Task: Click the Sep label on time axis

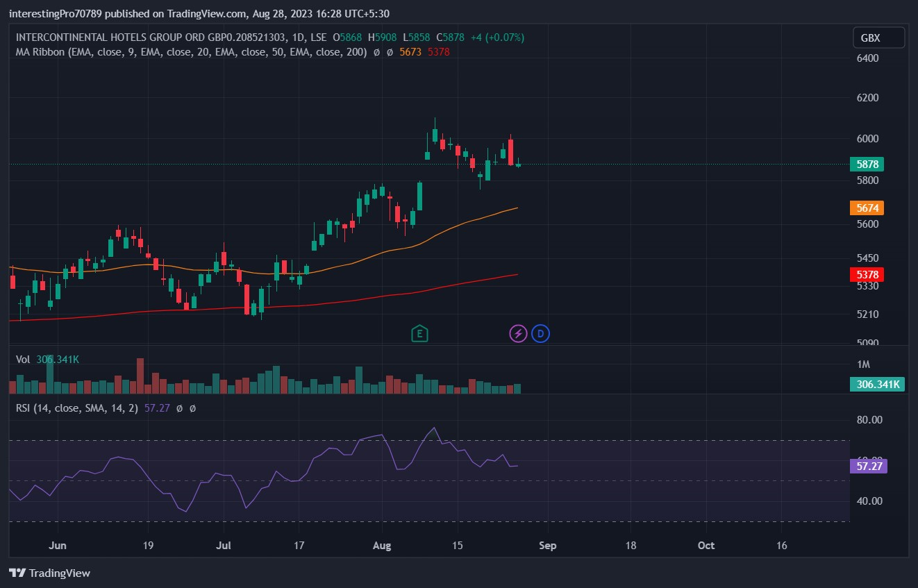Action: [x=548, y=546]
